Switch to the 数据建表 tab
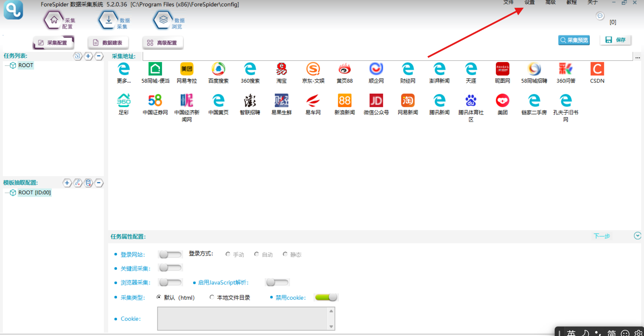The height and width of the screenshot is (336, 644). [108, 43]
